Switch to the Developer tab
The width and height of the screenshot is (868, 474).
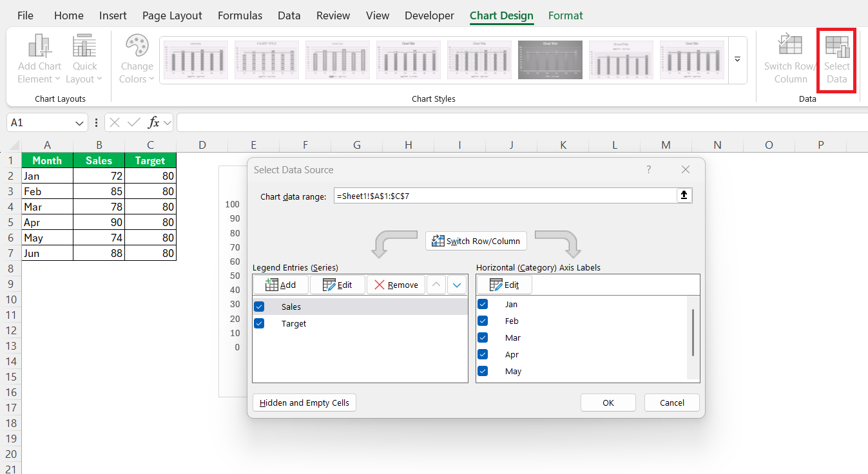pyautogui.click(x=429, y=15)
